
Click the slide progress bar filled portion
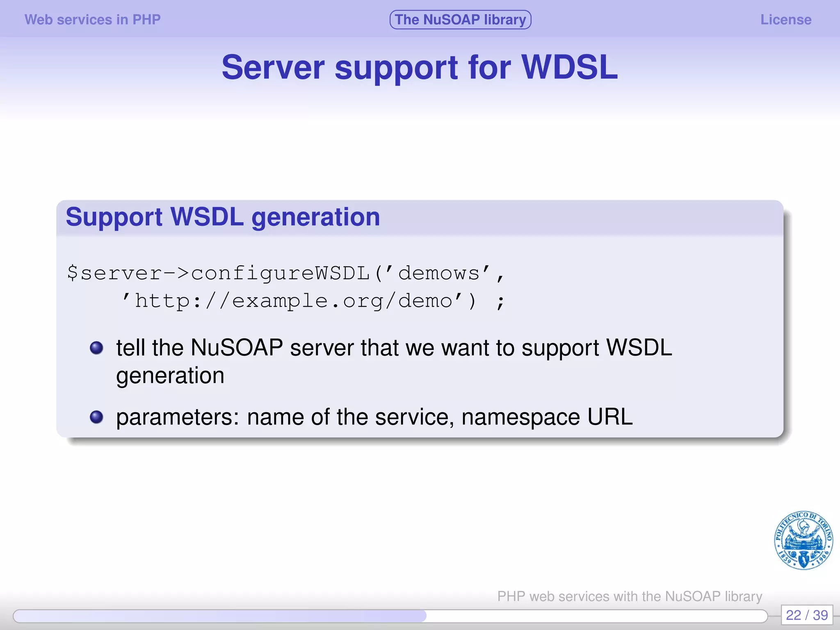click(x=219, y=616)
